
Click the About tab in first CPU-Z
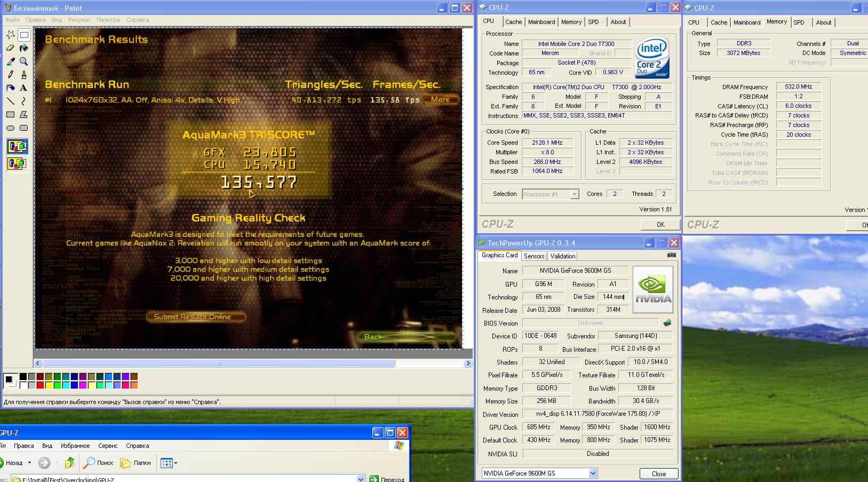(618, 22)
